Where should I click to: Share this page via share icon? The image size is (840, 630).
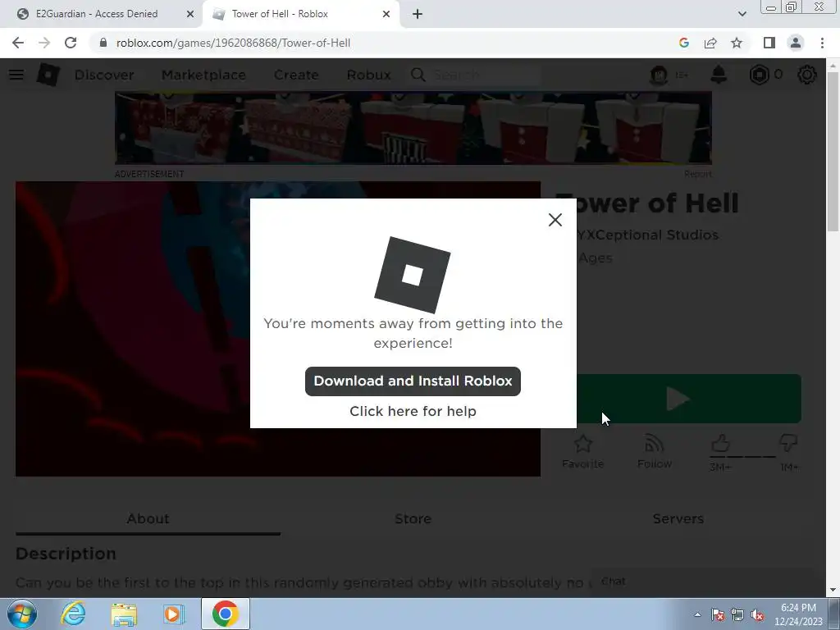(710, 43)
